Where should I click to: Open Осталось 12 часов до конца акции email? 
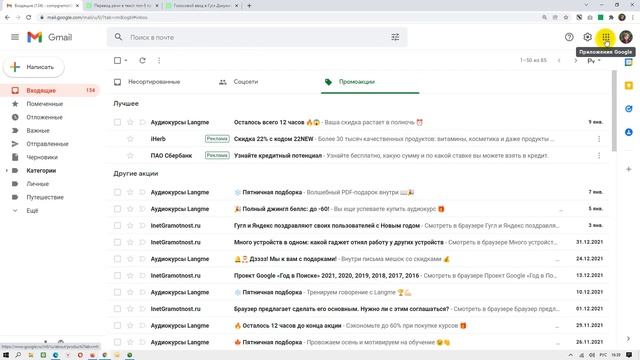click(359, 326)
